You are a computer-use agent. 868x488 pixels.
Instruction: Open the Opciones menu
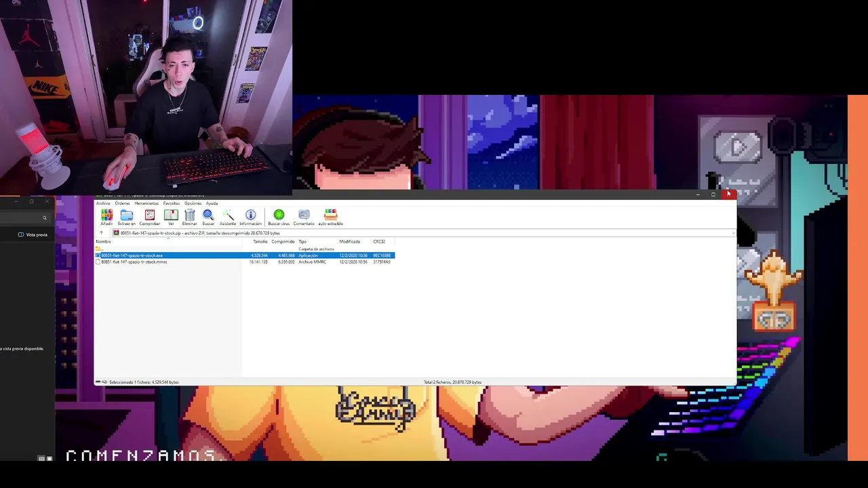[x=193, y=203]
